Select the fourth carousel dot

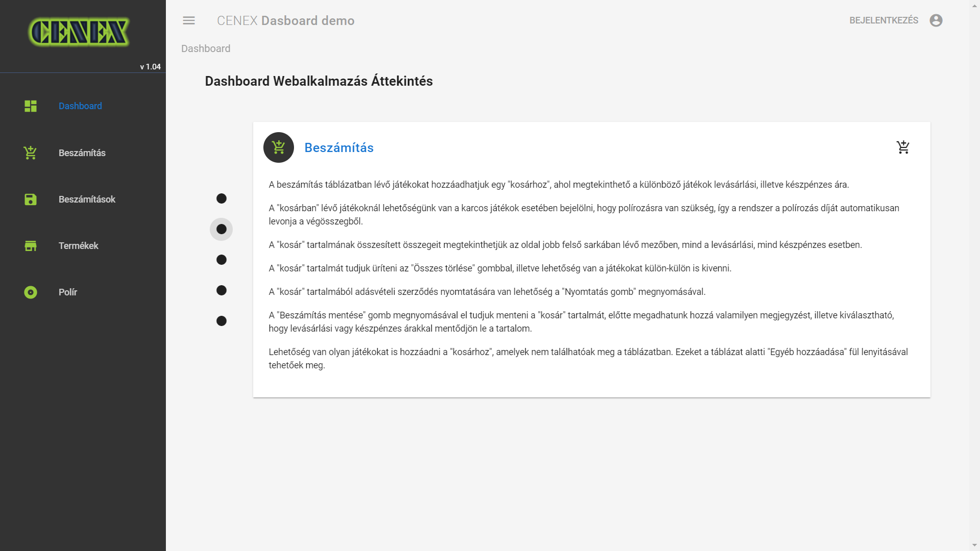[222, 290]
